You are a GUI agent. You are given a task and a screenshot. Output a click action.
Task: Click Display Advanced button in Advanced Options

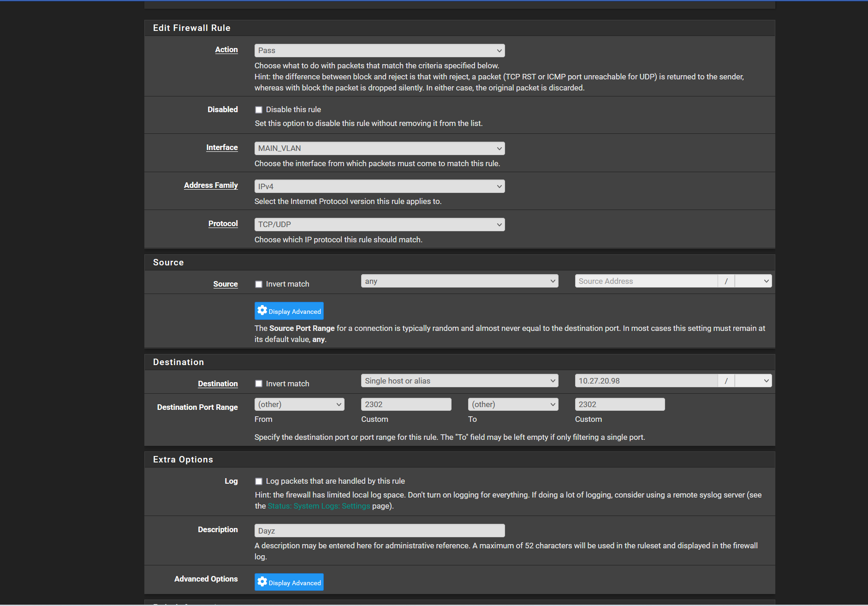point(289,582)
